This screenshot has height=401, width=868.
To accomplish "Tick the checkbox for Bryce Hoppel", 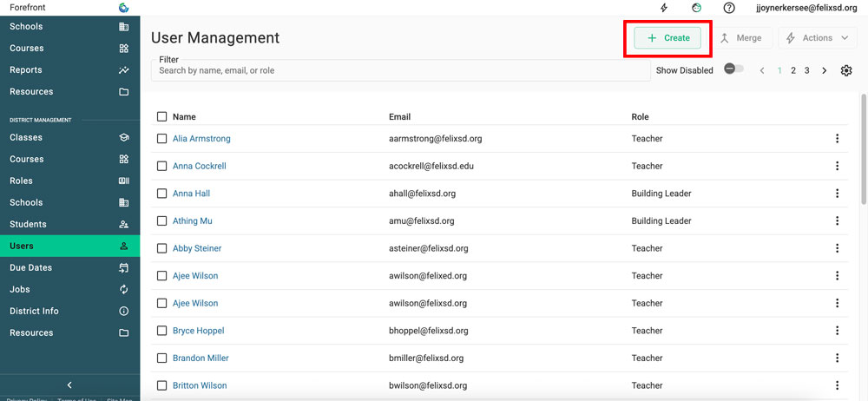I will click(x=161, y=331).
